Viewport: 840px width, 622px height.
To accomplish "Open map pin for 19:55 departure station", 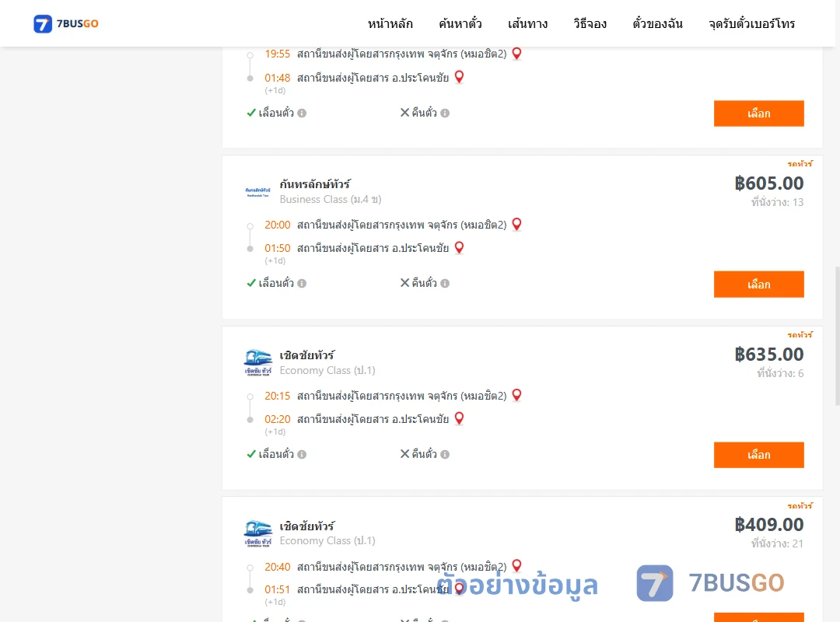I will 516,53.
